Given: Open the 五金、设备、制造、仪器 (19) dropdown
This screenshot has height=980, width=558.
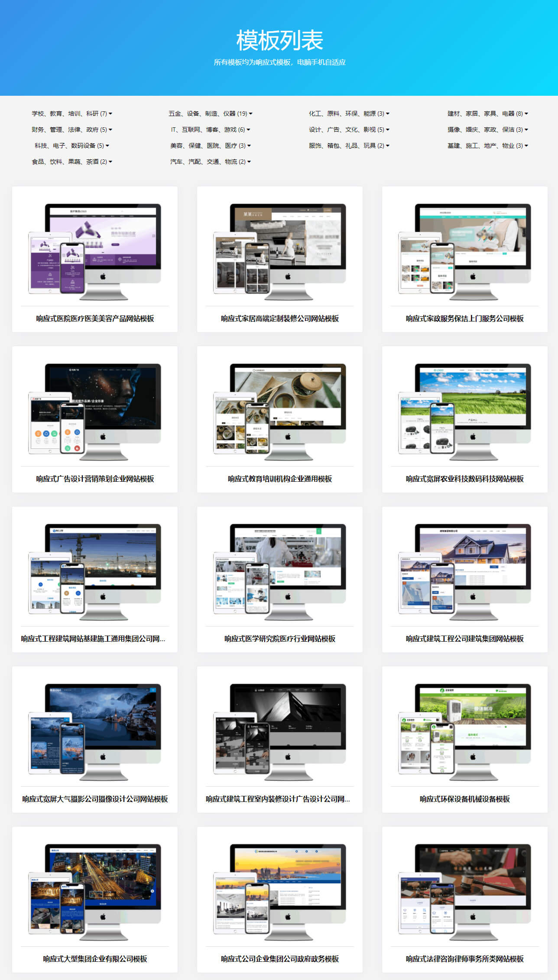Looking at the screenshot, I should [x=211, y=114].
